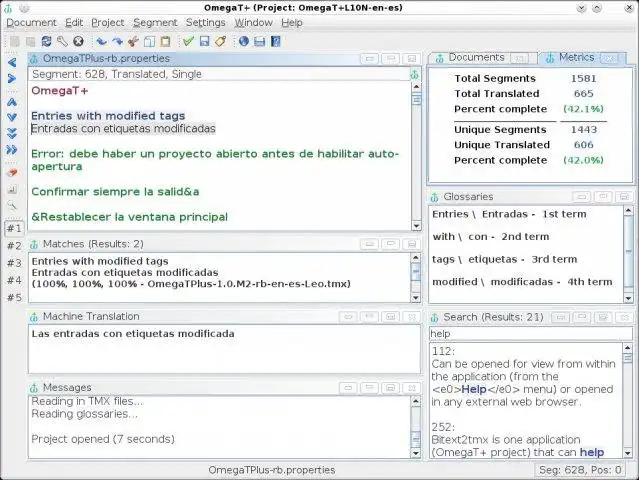The height and width of the screenshot is (480, 639).
Task: Open the Window menu
Action: tap(253, 23)
